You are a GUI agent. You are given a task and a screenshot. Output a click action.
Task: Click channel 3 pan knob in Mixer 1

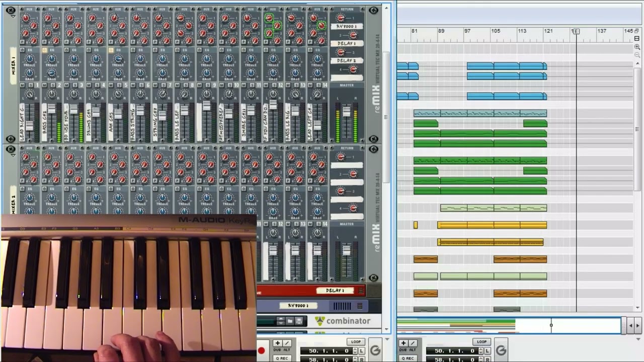(x=74, y=94)
